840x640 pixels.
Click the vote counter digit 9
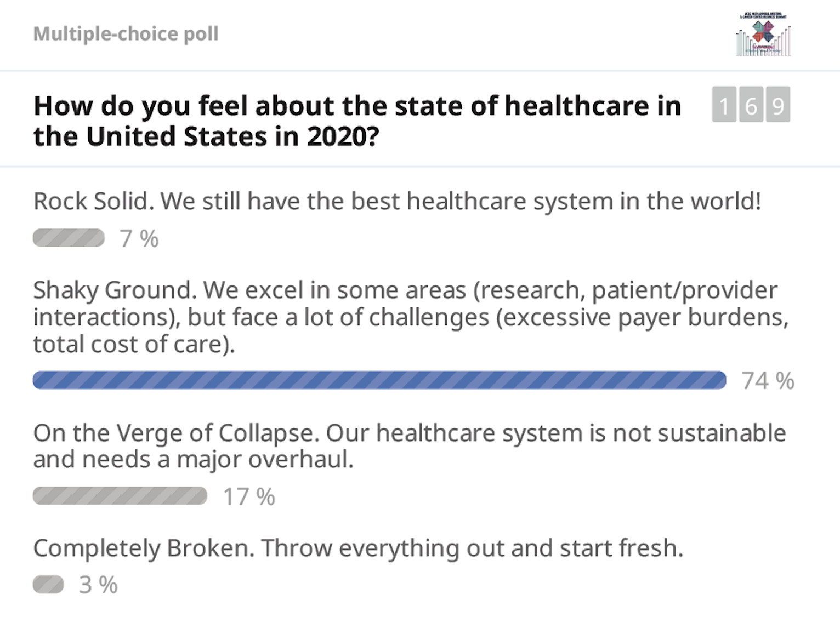pos(777,104)
